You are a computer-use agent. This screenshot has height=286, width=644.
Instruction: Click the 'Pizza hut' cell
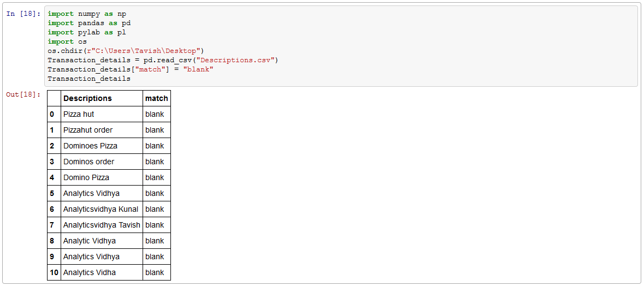point(79,114)
